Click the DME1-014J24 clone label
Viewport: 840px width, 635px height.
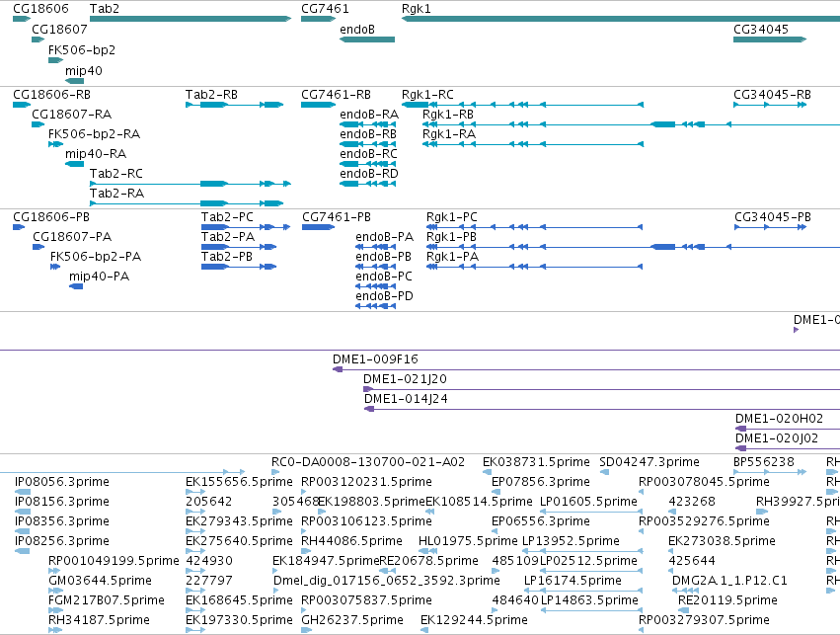tap(406, 399)
